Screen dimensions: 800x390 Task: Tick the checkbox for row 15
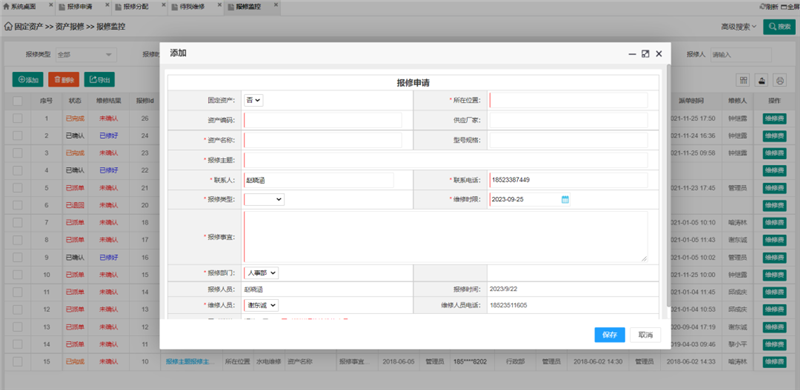(x=18, y=361)
